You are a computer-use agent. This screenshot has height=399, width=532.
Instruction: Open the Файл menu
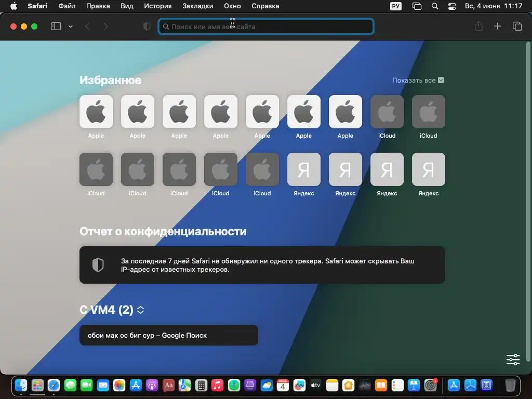[x=67, y=6]
